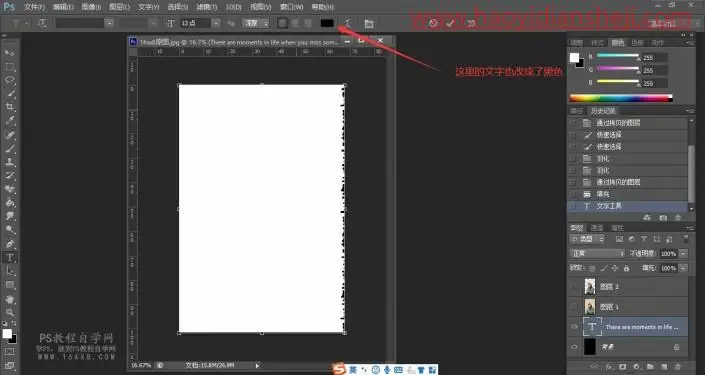The width and height of the screenshot is (705, 375).
Task: Commit current text edits with checkmark
Action: (450, 23)
